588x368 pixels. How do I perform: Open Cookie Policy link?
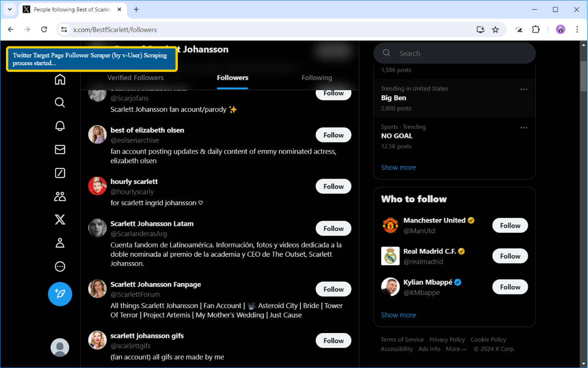[488, 339]
